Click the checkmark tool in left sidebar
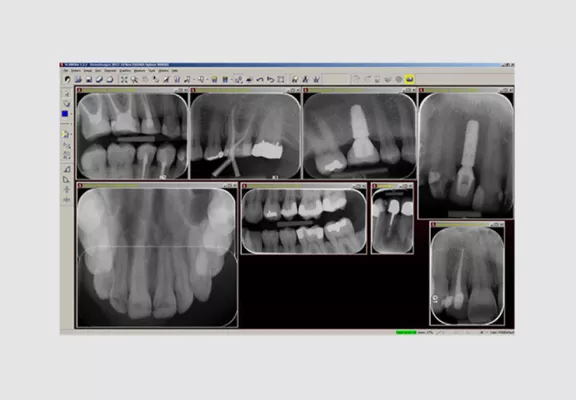 pyautogui.click(x=66, y=104)
